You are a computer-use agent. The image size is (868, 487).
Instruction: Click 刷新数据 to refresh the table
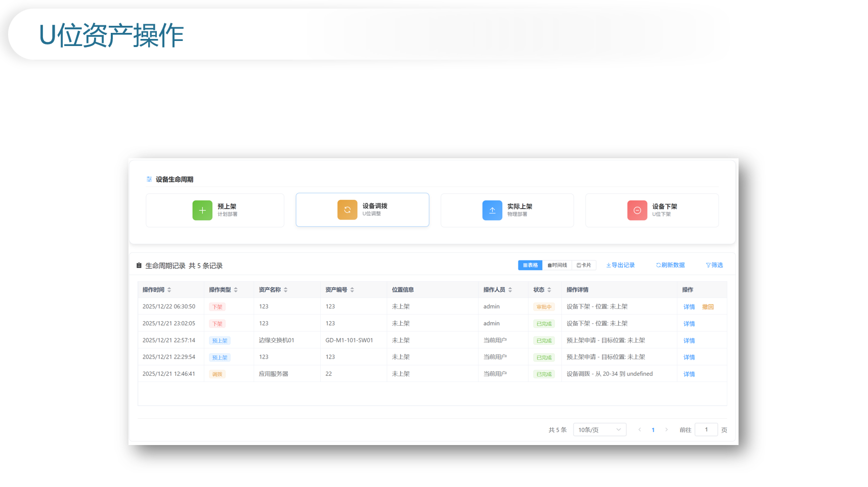670,265
